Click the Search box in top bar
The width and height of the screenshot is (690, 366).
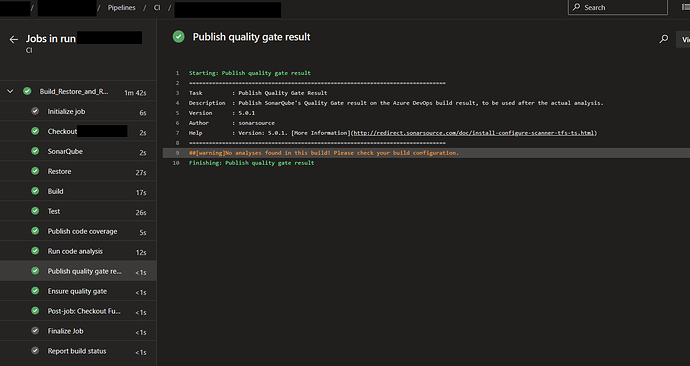click(618, 7)
